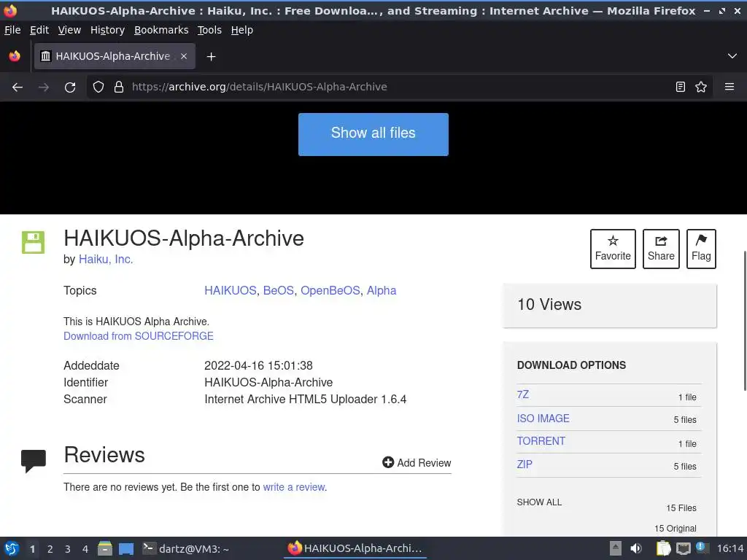Screen dimensions: 747x560
Task: Expand ISO IMAGE download option
Action: (543, 419)
